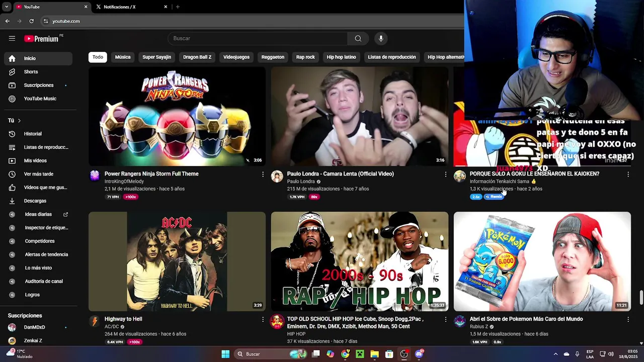Go back in browser
Viewport: 644px width, 362px height.
point(7,21)
